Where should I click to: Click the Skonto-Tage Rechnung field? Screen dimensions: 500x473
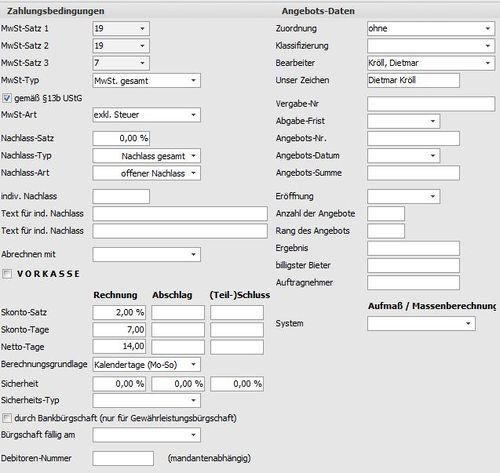coord(119,330)
